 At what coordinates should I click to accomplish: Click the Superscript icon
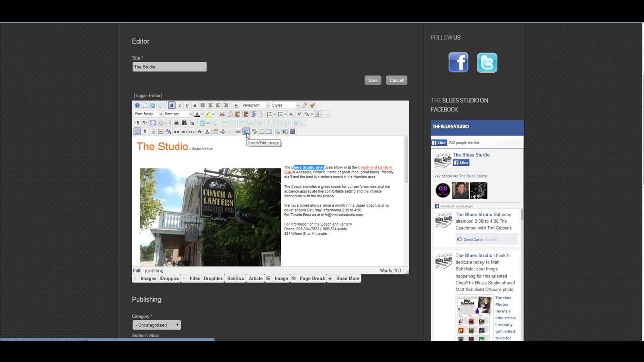[299, 114]
